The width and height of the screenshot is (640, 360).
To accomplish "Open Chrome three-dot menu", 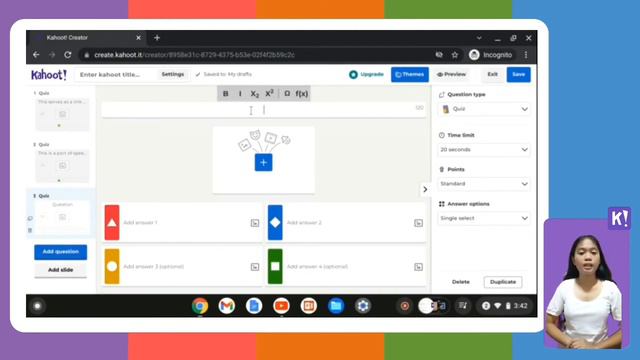I will point(526,55).
